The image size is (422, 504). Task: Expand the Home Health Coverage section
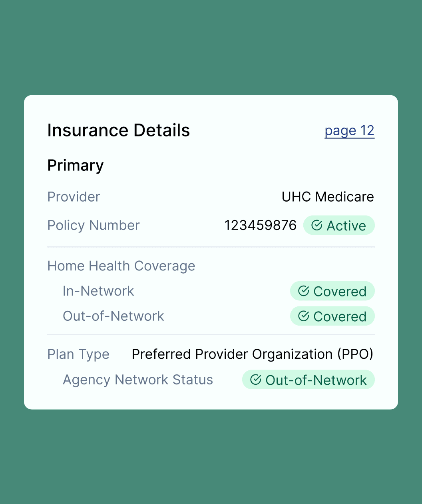click(x=121, y=266)
